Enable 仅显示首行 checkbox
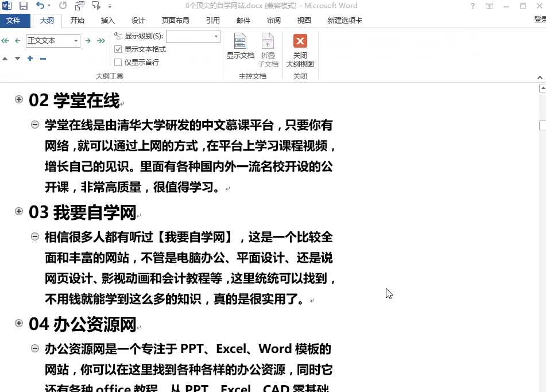Screen dimensions: 546x392 pyautogui.click(x=118, y=63)
